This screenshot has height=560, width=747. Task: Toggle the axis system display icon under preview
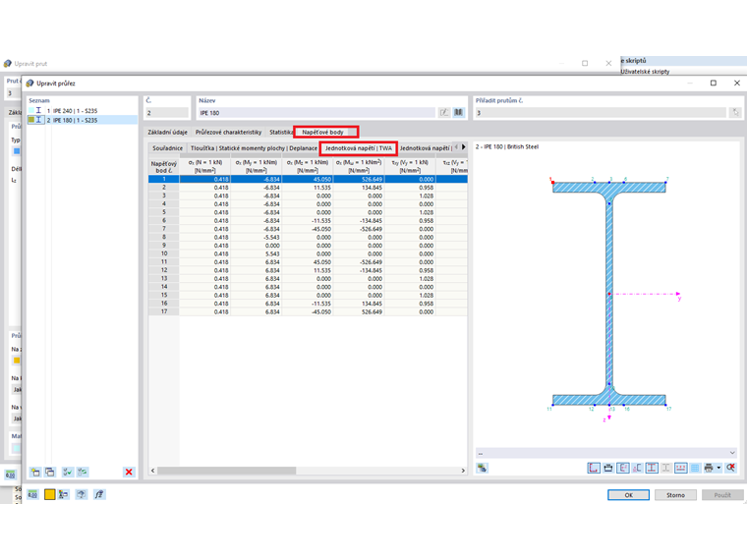[x=594, y=468]
